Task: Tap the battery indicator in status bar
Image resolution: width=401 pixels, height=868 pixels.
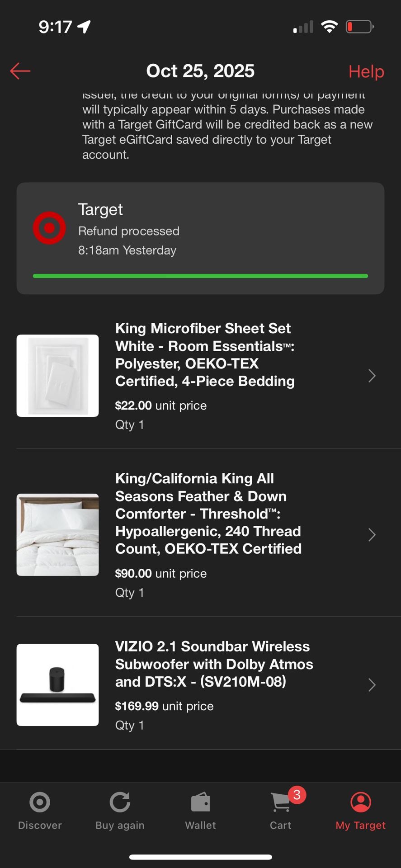Action: coord(359,27)
